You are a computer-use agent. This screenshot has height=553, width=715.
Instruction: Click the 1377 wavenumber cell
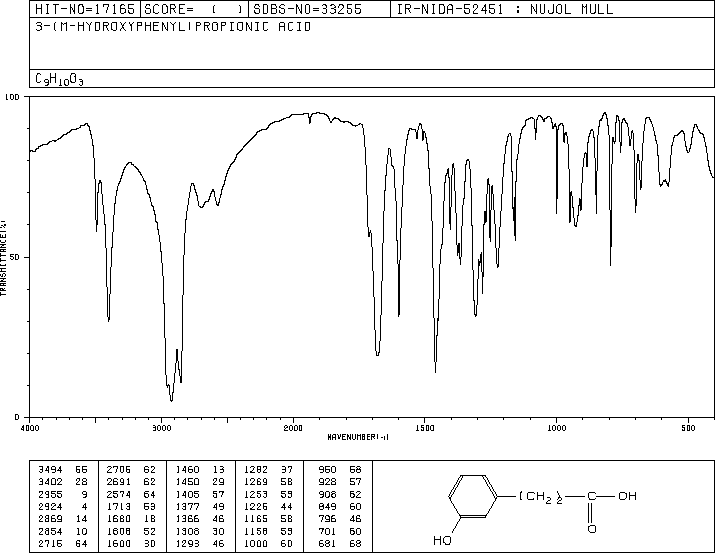(188, 507)
